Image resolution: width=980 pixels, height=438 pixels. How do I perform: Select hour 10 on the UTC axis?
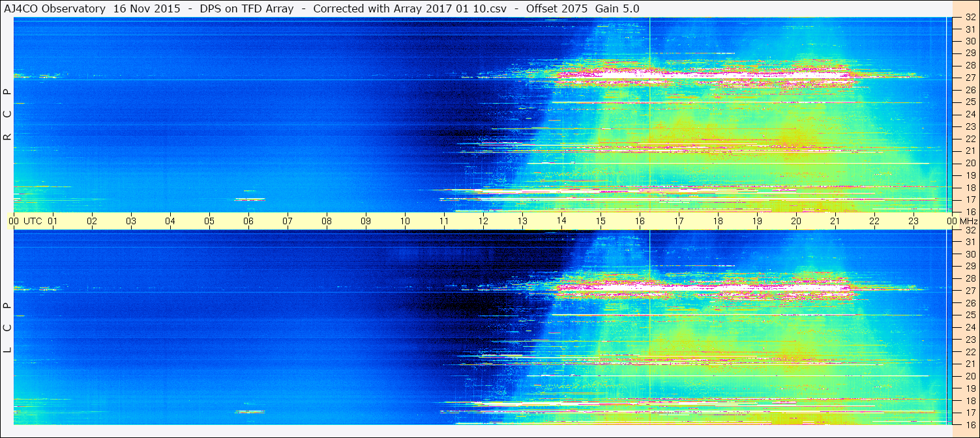point(405,221)
